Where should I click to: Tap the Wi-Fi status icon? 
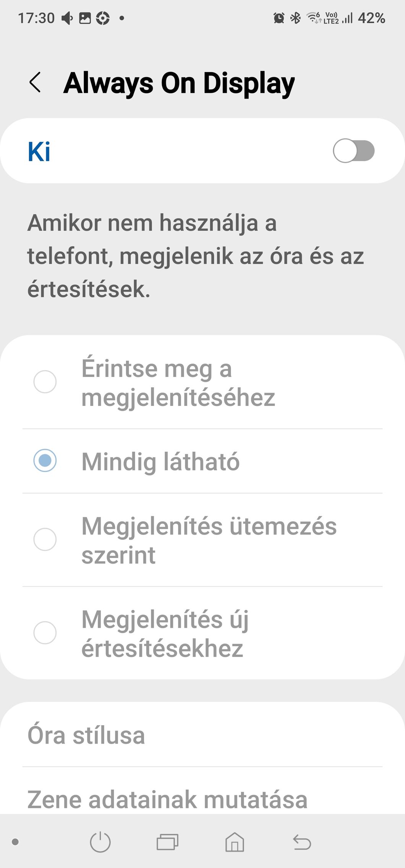(x=314, y=18)
